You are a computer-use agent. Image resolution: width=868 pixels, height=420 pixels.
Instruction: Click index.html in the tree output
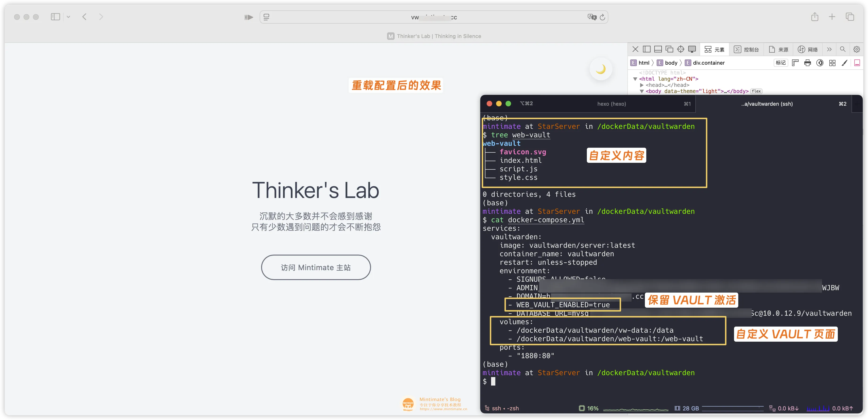click(521, 160)
